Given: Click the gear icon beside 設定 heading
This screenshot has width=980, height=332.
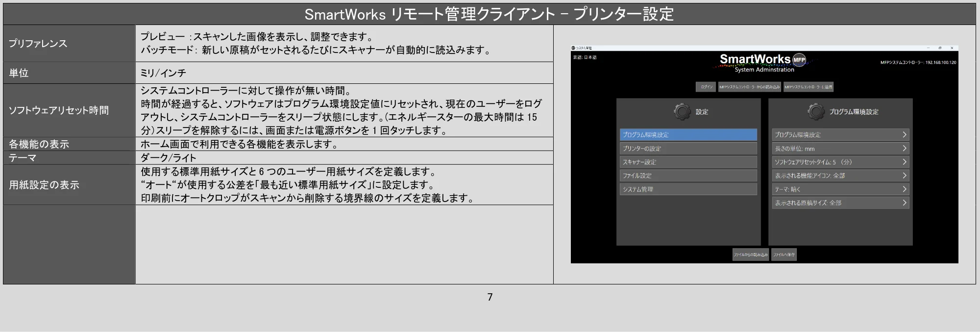Looking at the screenshot, I should (x=682, y=112).
